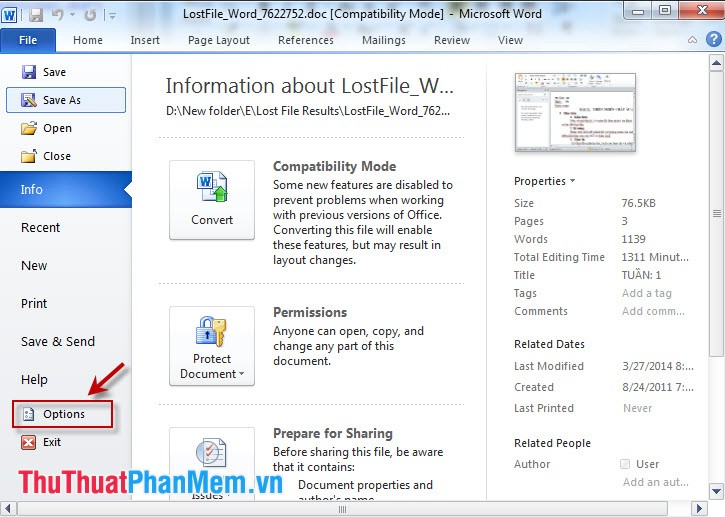Expand the Properties dropdown
The height and width of the screenshot is (517, 725).
coord(544,181)
